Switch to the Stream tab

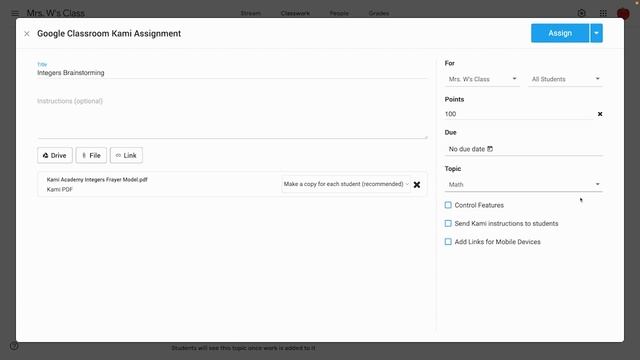click(251, 13)
